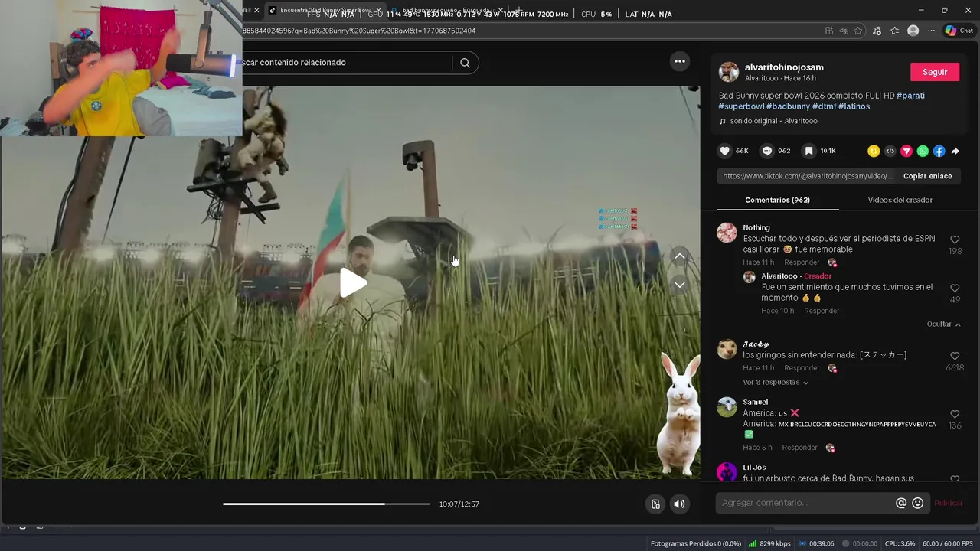Viewport: 980px width, 551px height.
Task: Reply to Jacky's comment via Responder
Action: click(x=802, y=368)
